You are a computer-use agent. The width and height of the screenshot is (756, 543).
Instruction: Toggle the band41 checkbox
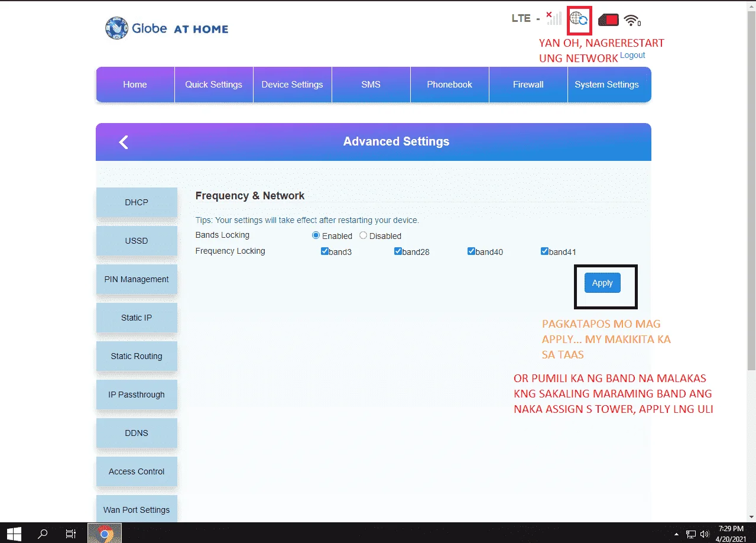[x=544, y=251]
